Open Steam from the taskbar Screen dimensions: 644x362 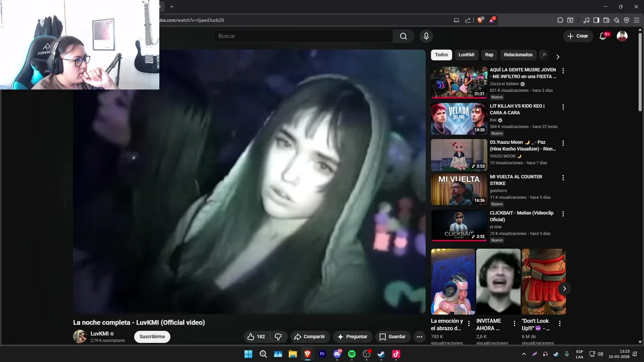(381, 354)
